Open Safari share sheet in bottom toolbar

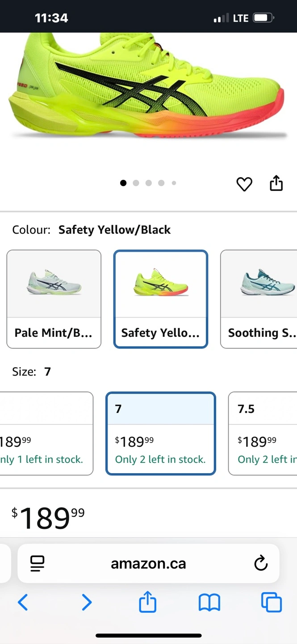(x=148, y=602)
